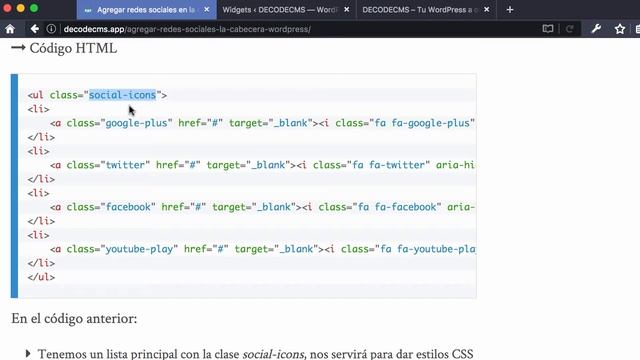Image resolution: width=640 pixels, height=360 pixels.
Task: Open developer tools wrench icon
Action: point(596,29)
